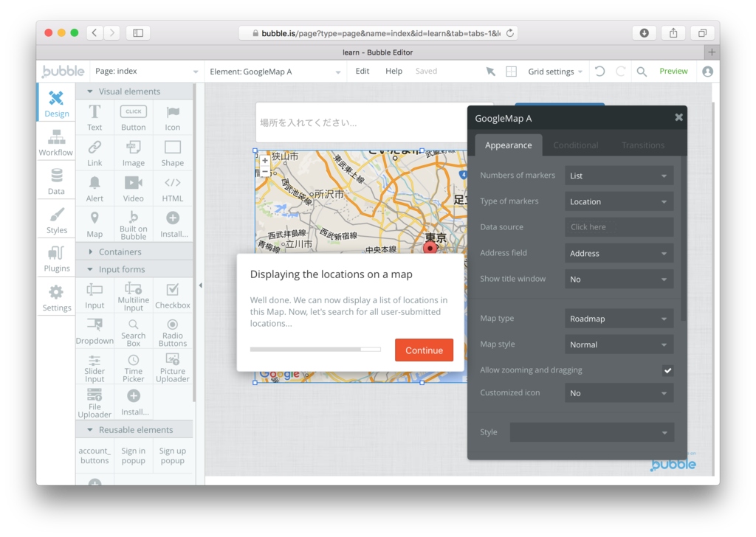Viewport: 756px width, 537px height.
Task: Switch to the Conditional tab
Action: (575, 145)
